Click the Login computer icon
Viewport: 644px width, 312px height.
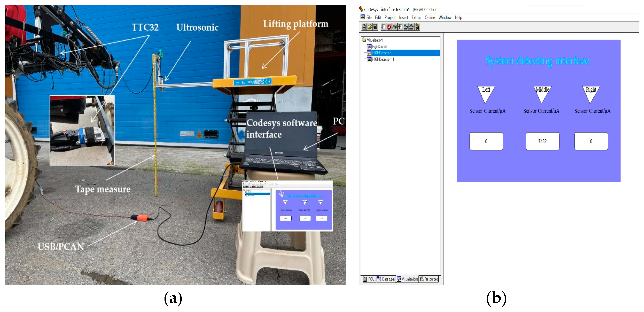point(406,27)
